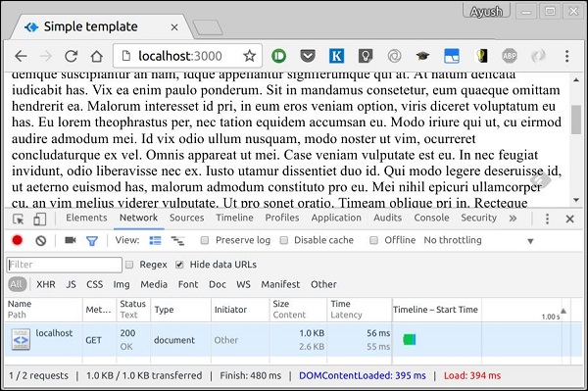Switch to the Console tab

pyautogui.click(x=431, y=218)
